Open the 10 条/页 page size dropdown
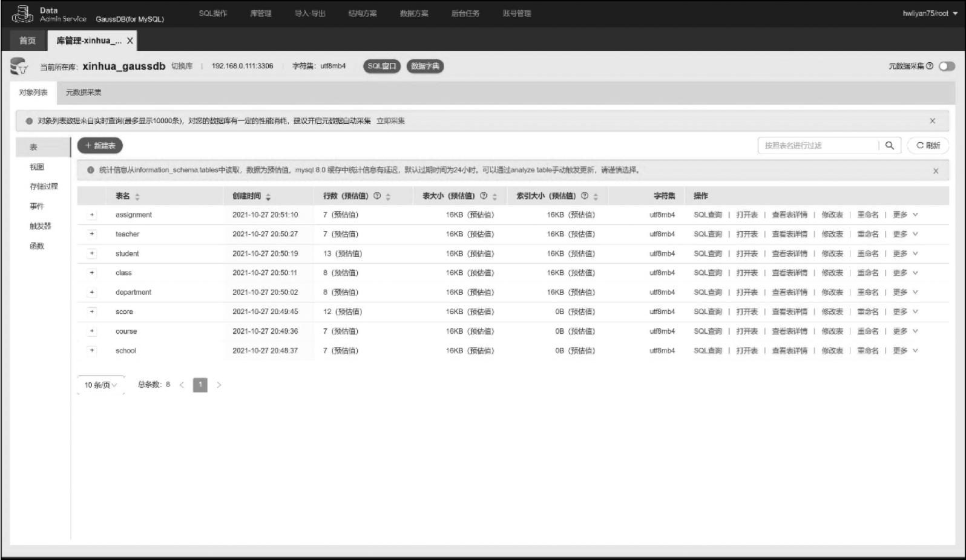966x560 pixels. click(100, 385)
